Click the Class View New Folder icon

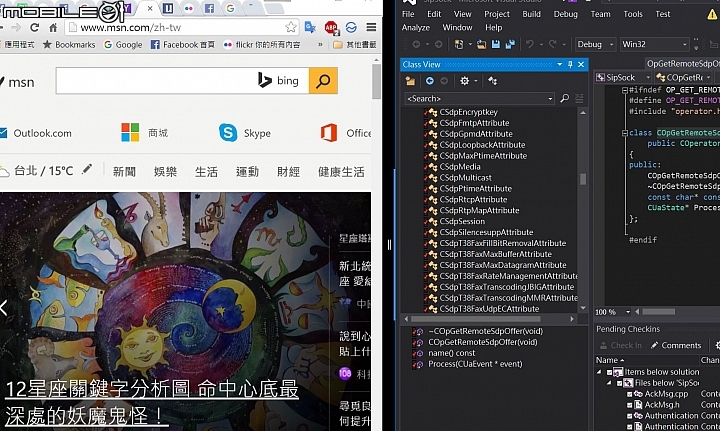(x=410, y=81)
